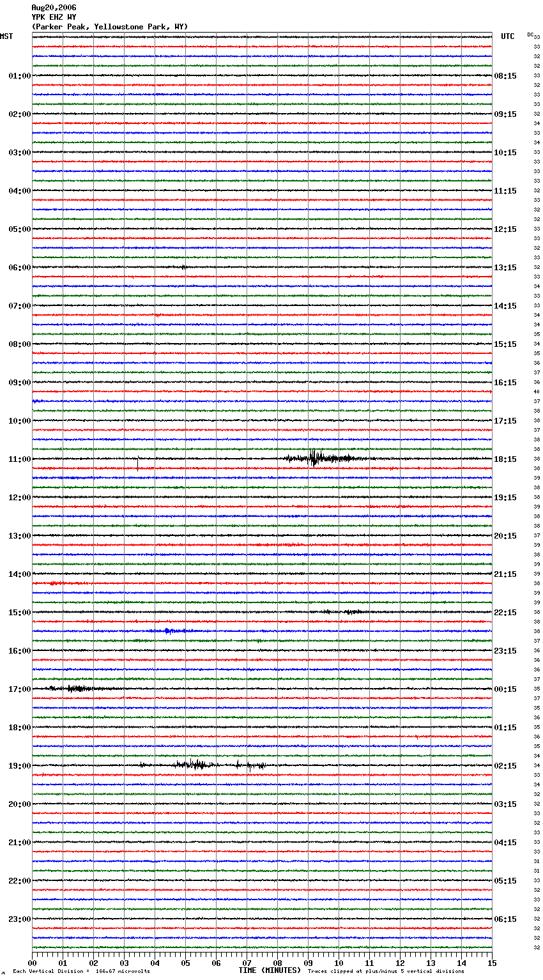Click the 08:15 UTC time label
The width and height of the screenshot is (543, 980).
click(505, 76)
